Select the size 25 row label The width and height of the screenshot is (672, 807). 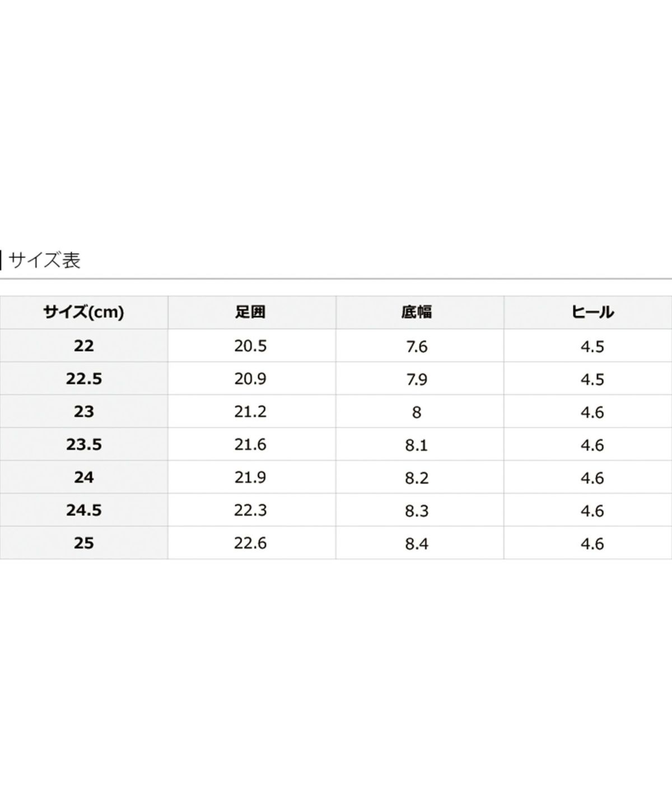84,543
